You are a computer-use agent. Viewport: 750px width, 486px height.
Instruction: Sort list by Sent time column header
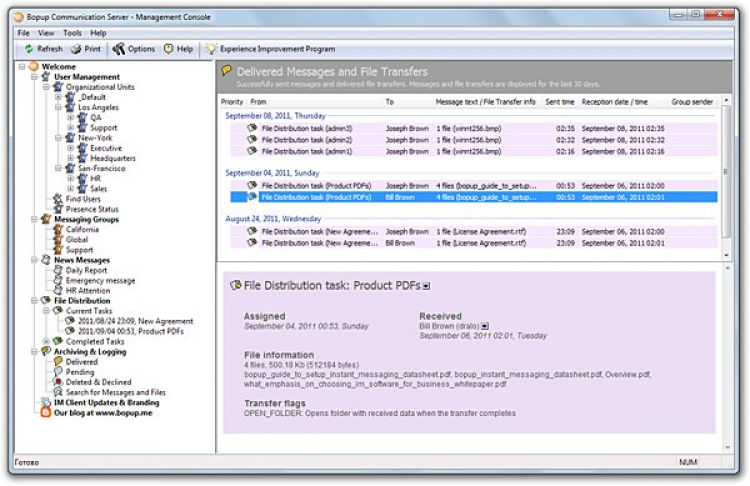[559, 102]
